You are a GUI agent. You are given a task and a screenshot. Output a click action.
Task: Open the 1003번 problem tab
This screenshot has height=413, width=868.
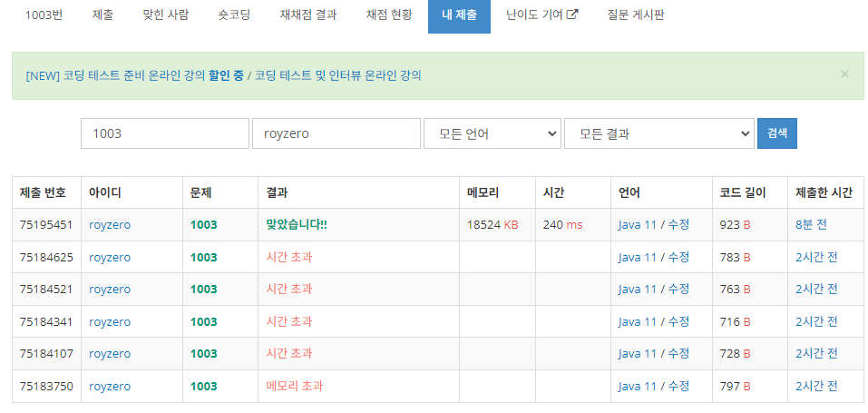[44, 15]
